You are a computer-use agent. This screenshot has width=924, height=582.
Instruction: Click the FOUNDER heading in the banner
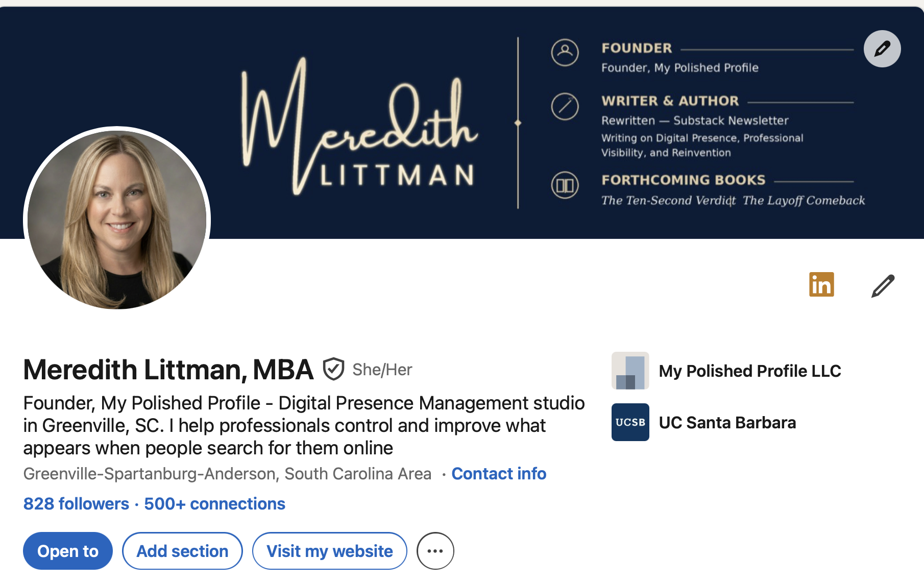click(x=637, y=48)
